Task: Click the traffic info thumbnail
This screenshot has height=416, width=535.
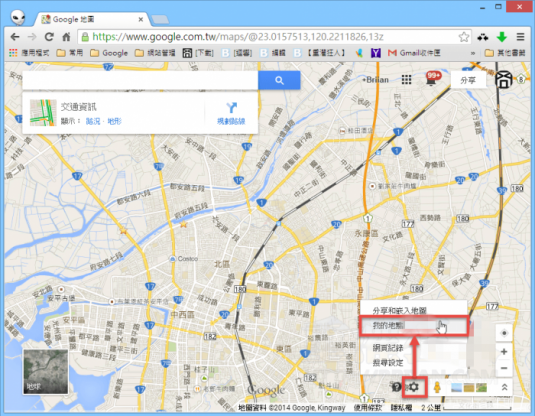Action: point(43,113)
